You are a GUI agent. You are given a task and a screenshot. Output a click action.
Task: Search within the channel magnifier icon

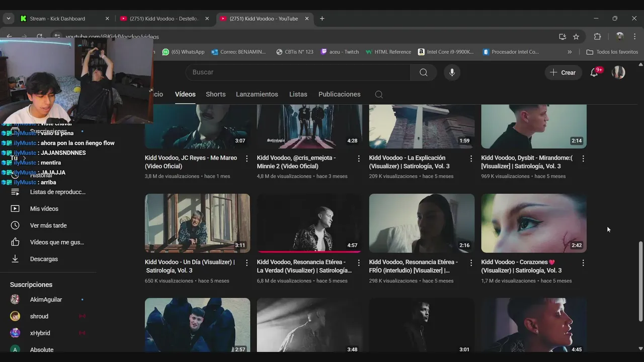pyautogui.click(x=379, y=95)
